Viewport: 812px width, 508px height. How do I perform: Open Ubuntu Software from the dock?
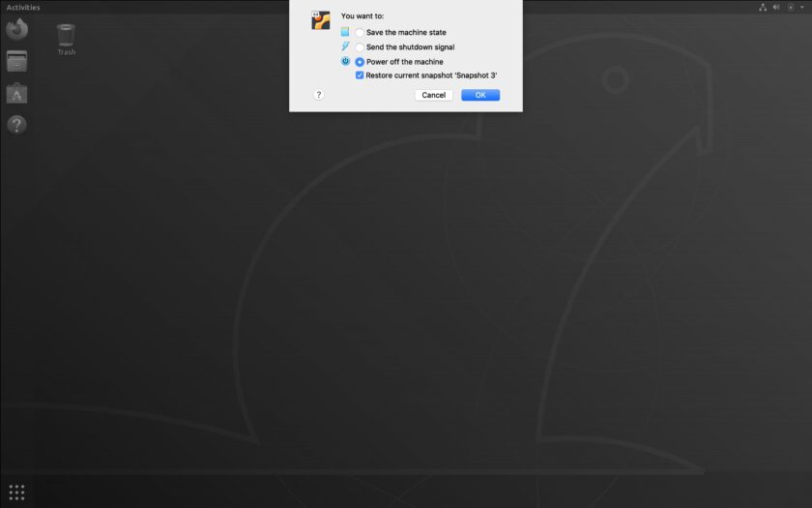point(16,93)
